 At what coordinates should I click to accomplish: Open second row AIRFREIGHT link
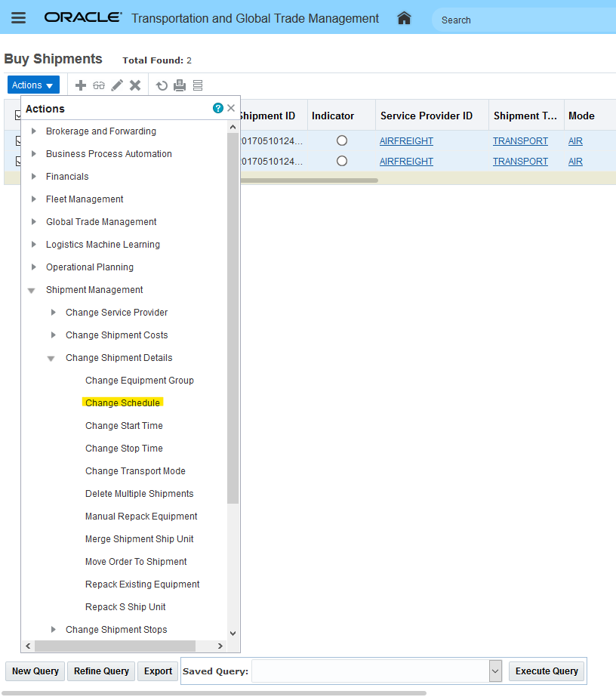coord(406,162)
